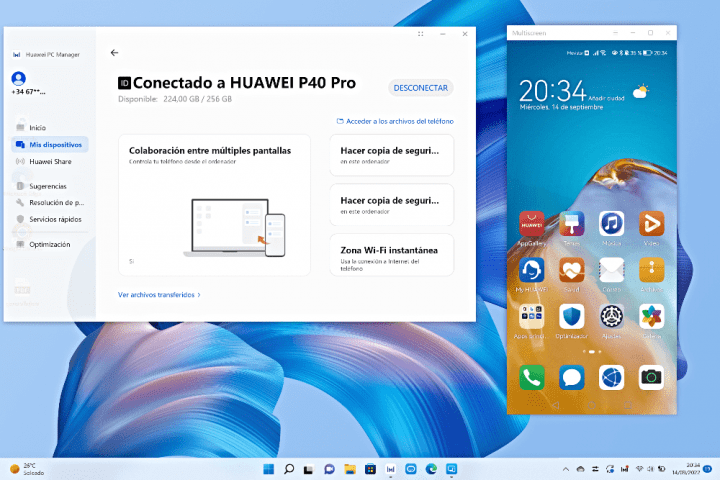Open the taskbar clock and date
Image resolution: width=720 pixels, height=480 pixels.
pos(686,469)
